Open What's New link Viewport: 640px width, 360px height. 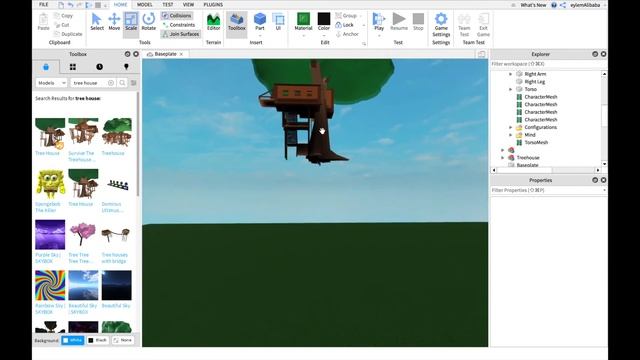click(533, 5)
